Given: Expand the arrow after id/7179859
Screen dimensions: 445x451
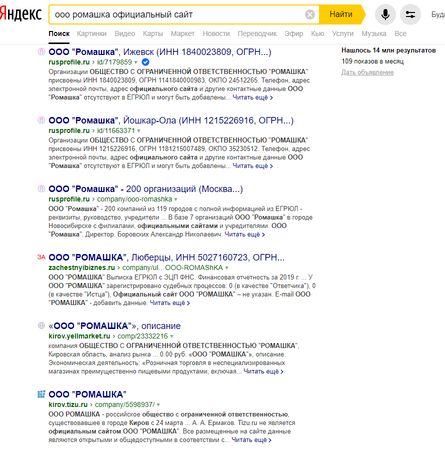Looking at the screenshot, I should [x=136, y=62].
